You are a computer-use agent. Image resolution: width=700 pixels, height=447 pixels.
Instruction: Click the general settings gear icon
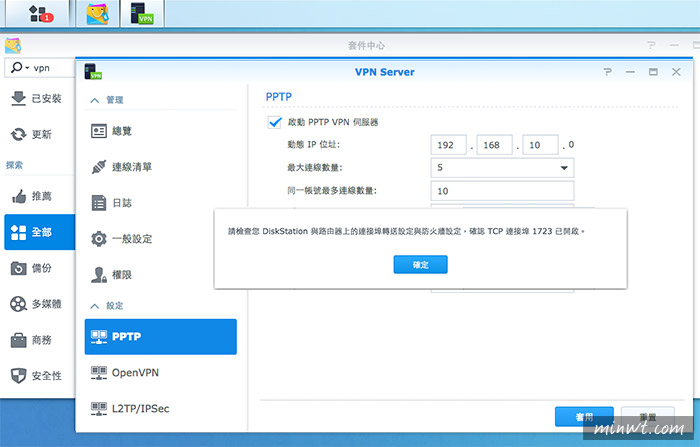(99, 239)
